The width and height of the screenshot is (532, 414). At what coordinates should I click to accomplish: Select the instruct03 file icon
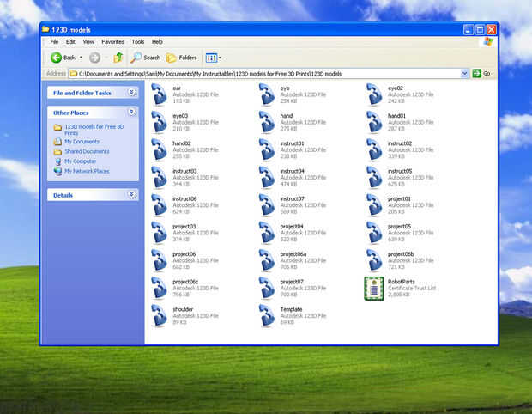159,178
